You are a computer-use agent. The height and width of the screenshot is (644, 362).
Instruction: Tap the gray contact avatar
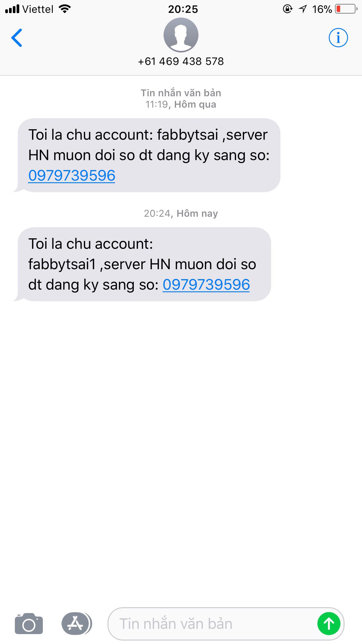tap(181, 35)
